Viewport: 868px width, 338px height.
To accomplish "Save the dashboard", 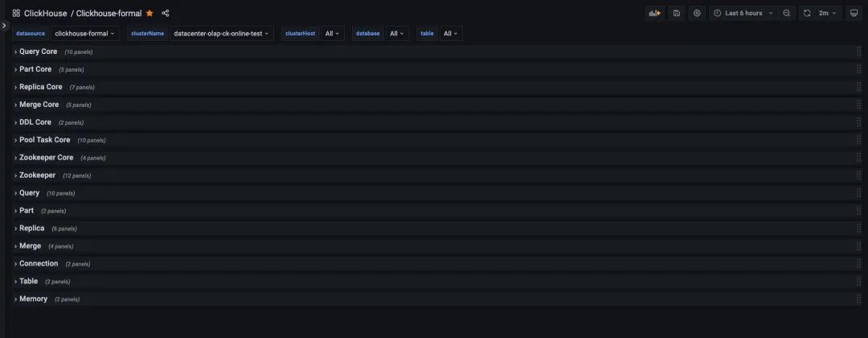I will [x=677, y=14].
